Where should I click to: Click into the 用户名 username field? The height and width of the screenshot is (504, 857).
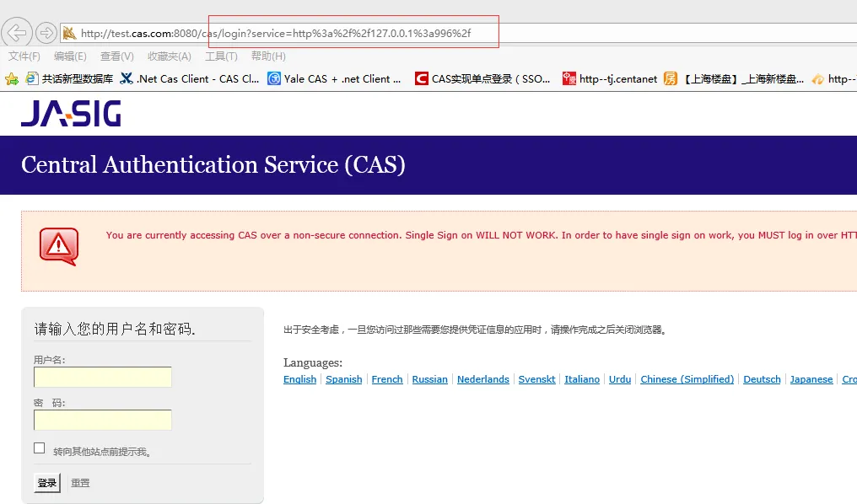point(103,377)
